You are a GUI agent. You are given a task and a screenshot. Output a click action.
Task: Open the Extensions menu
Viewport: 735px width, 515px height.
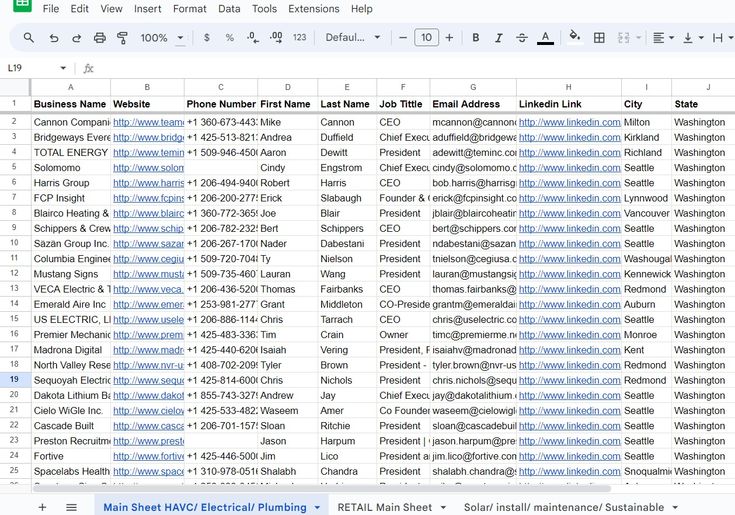pyautogui.click(x=314, y=9)
